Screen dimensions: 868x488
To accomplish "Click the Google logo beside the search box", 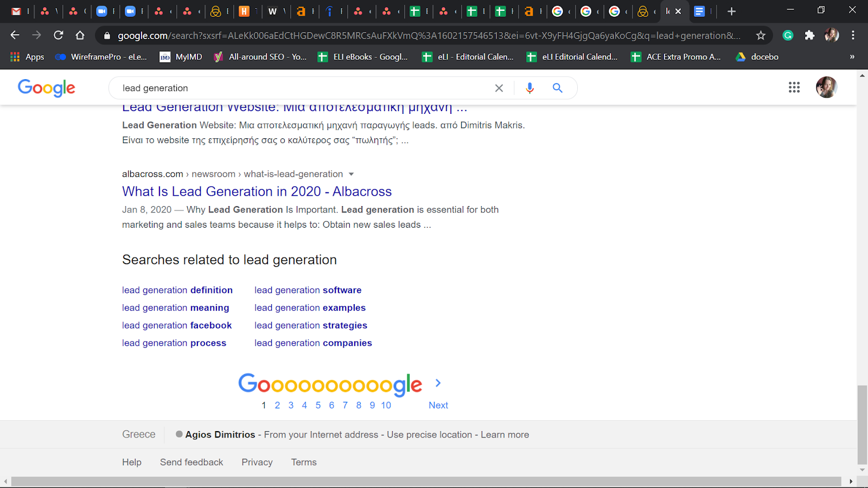I will tap(47, 88).
